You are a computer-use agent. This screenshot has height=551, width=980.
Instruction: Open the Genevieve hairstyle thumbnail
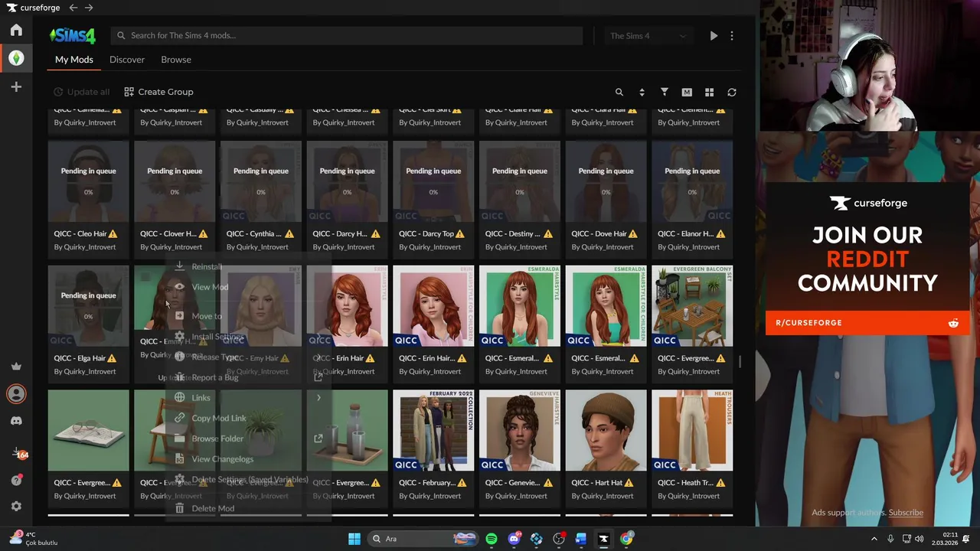[520, 431]
